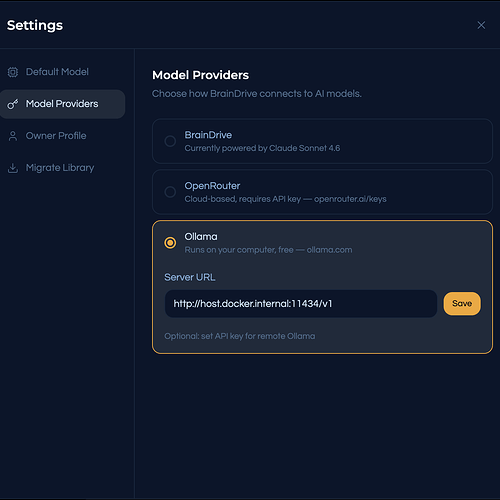The height and width of the screenshot is (500, 500).
Task: Click the Owner Profile person icon
Action: click(x=13, y=136)
